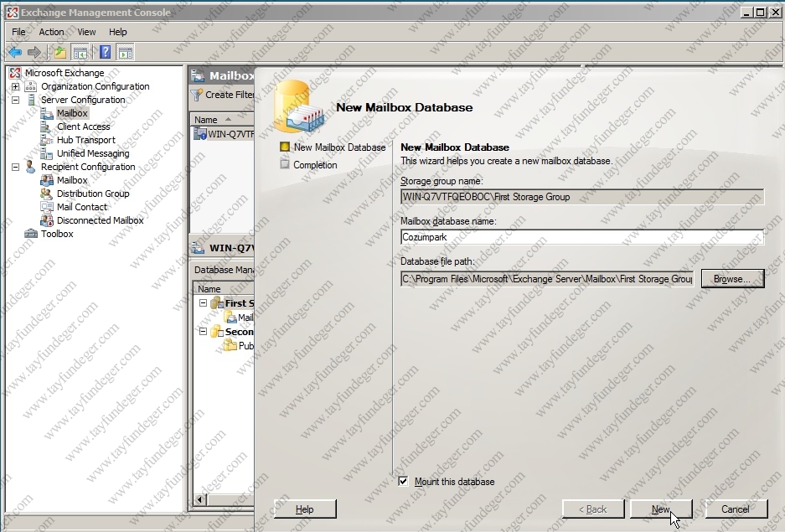
Task: Click the Up one level folder icon
Action: click(x=60, y=52)
